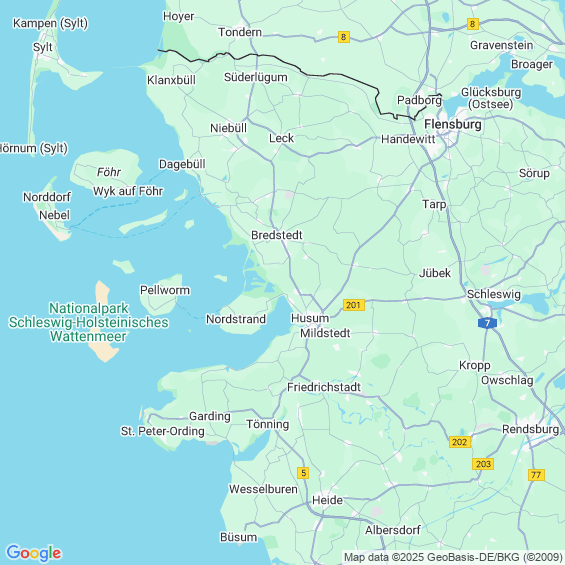Click the Map data GeoBasis-DE/BKG attribution

point(453,557)
